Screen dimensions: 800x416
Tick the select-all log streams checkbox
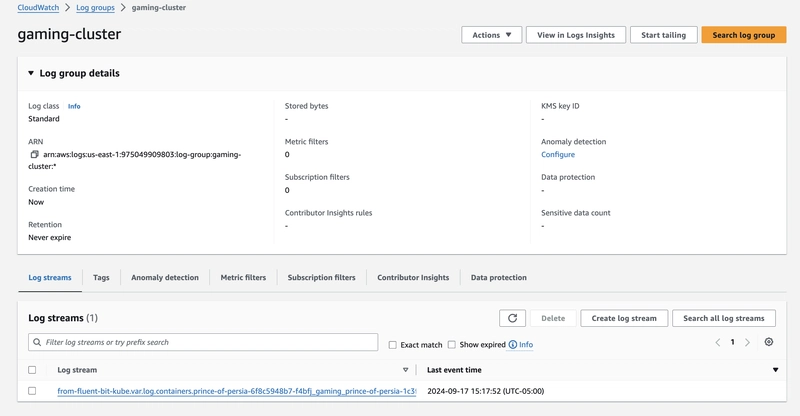(32, 370)
